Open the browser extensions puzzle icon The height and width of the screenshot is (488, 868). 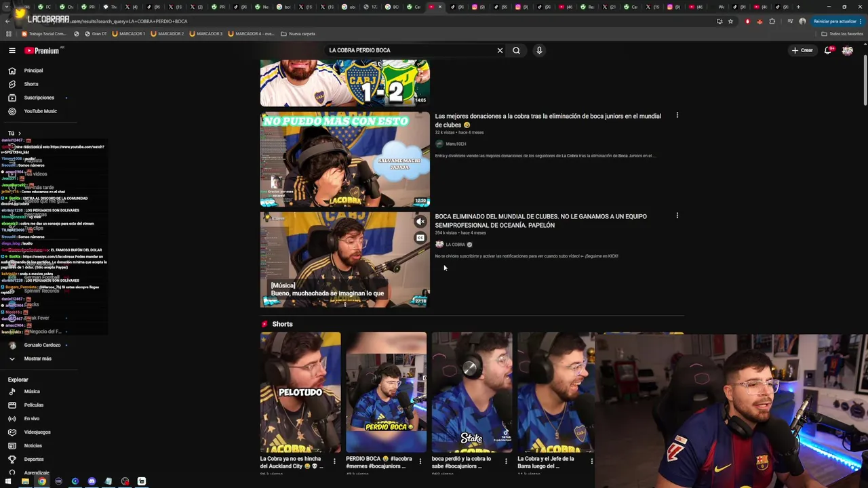[x=772, y=21]
